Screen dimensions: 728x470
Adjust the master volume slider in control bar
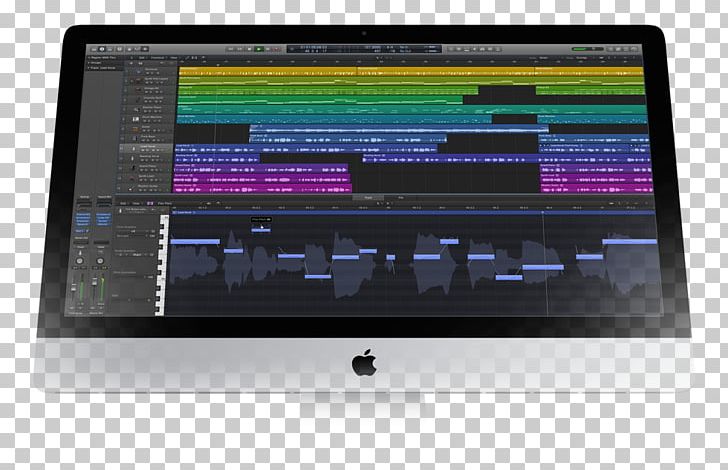[x=588, y=49]
